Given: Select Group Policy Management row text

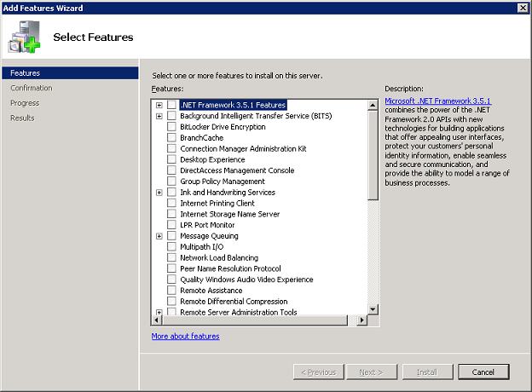Looking at the screenshot, I should point(223,182).
